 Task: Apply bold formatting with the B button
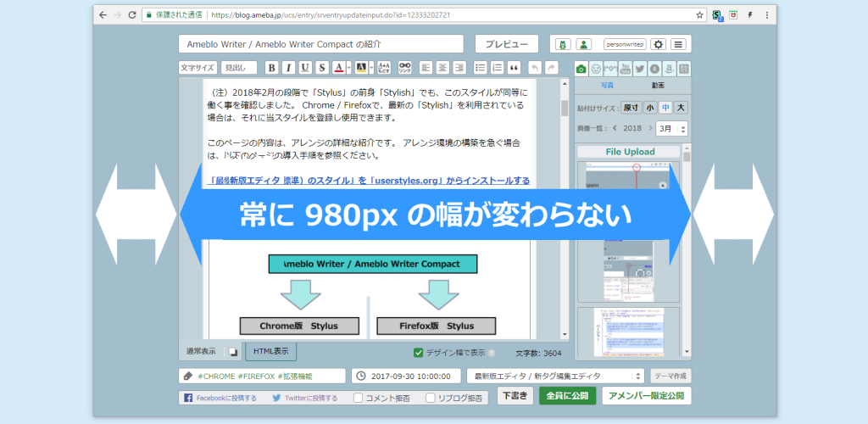pyautogui.click(x=271, y=68)
